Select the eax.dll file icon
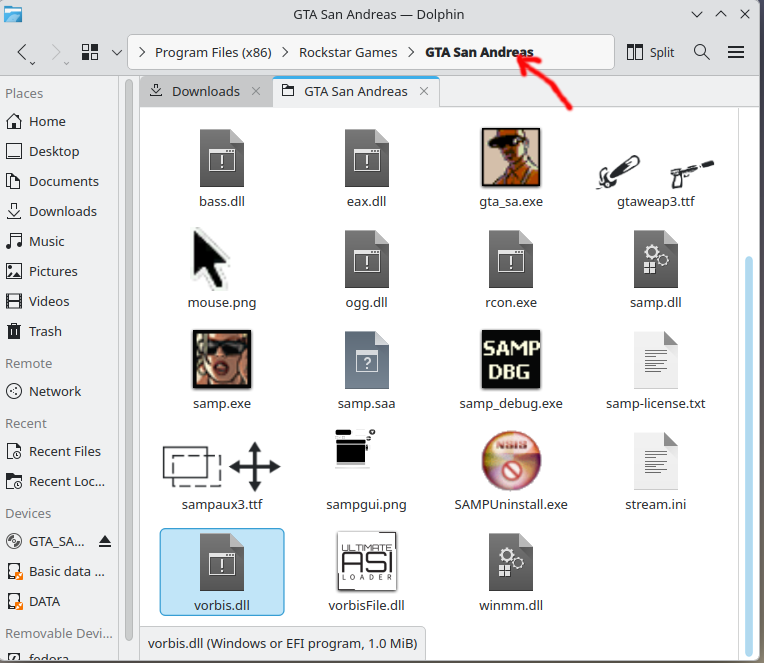 click(x=366, y=158)
